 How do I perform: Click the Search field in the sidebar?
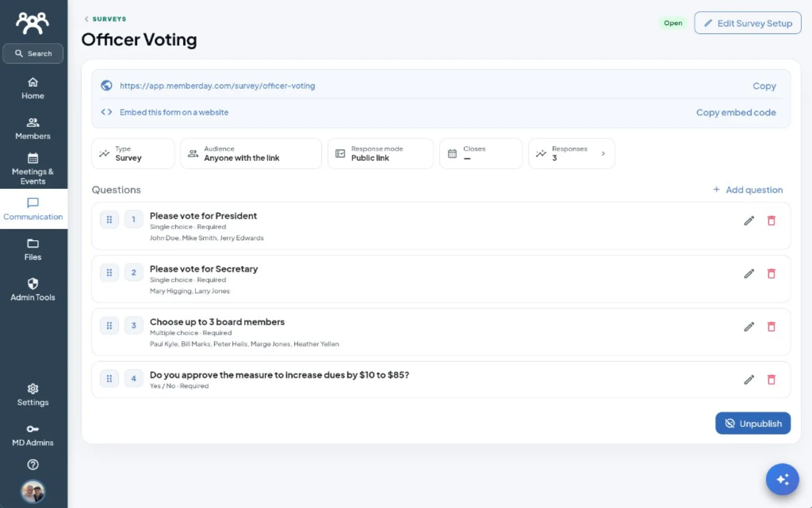pos(33,53)
